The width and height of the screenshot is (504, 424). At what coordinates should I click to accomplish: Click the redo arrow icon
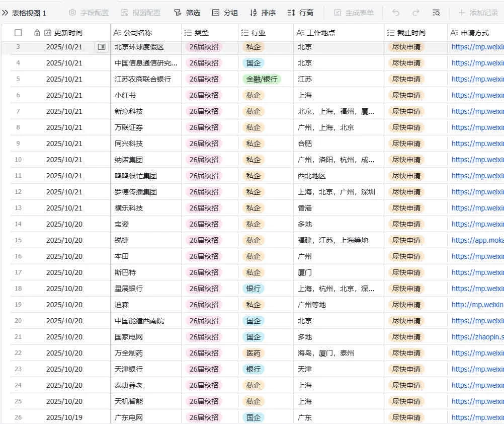click(415, 13)
